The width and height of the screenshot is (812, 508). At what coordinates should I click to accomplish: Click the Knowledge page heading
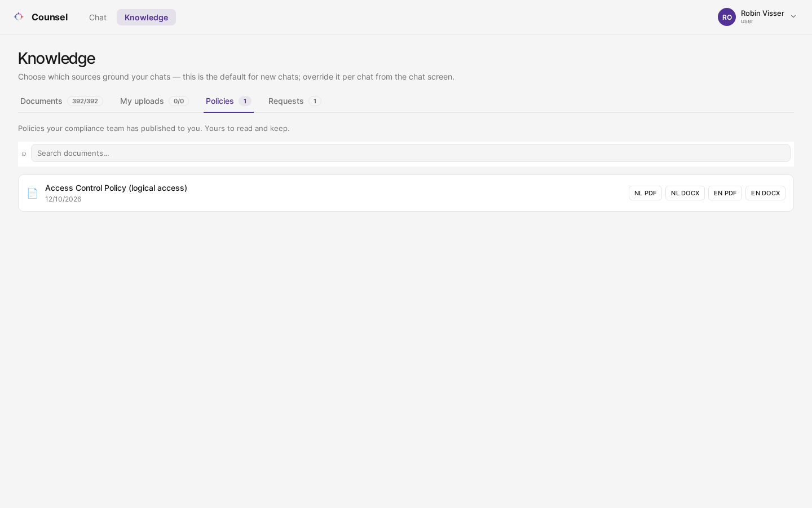[56, 58]
